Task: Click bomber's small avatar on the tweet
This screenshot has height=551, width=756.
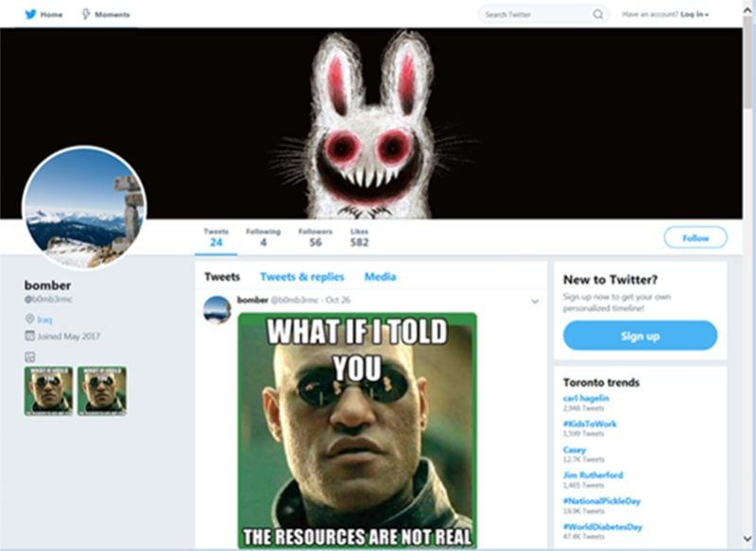Action: [x=217, y=309]
